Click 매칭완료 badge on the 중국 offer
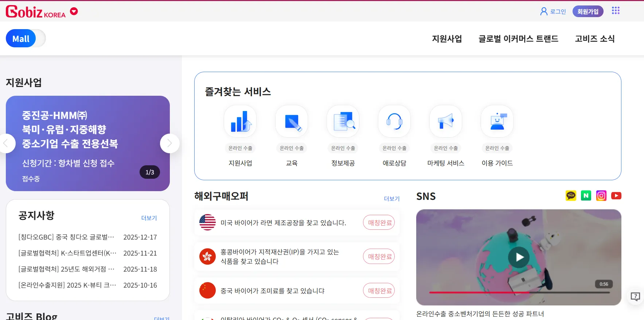Screen dimensions: 644x320 (x=379, y=291)
